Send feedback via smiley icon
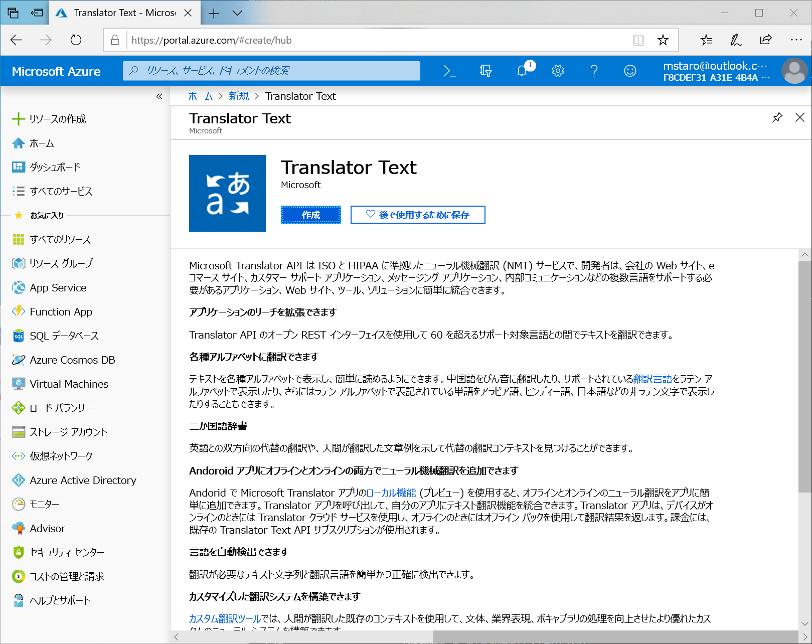 pyautogui.click(x=630, y=71)
